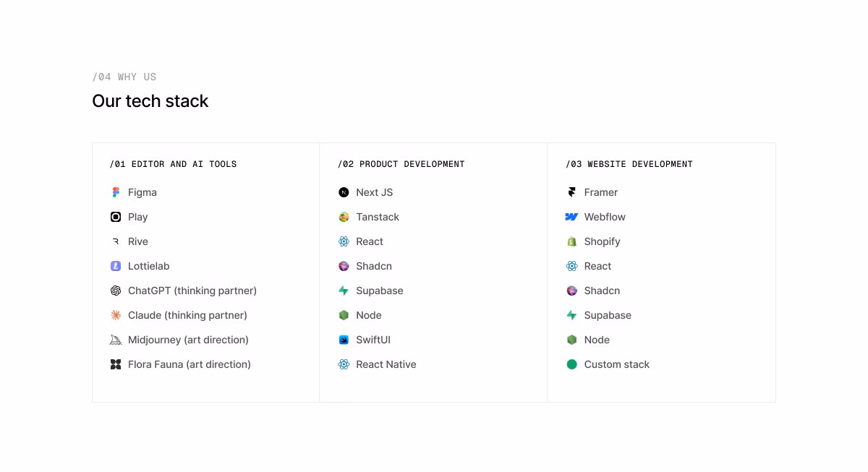Select the 'Tanstack' text label
This screenshot has width=868, height=472.
(378, 217)
